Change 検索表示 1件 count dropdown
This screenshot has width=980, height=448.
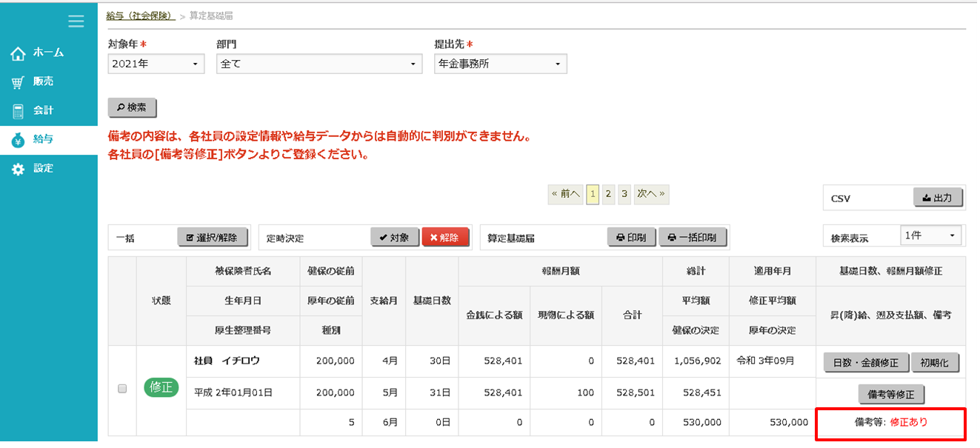coord(931,235)
